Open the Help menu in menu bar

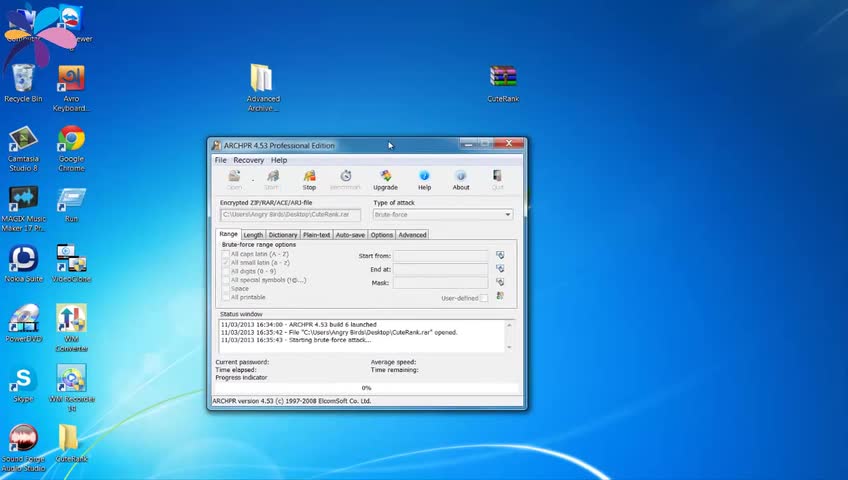(x=279, y=160)
